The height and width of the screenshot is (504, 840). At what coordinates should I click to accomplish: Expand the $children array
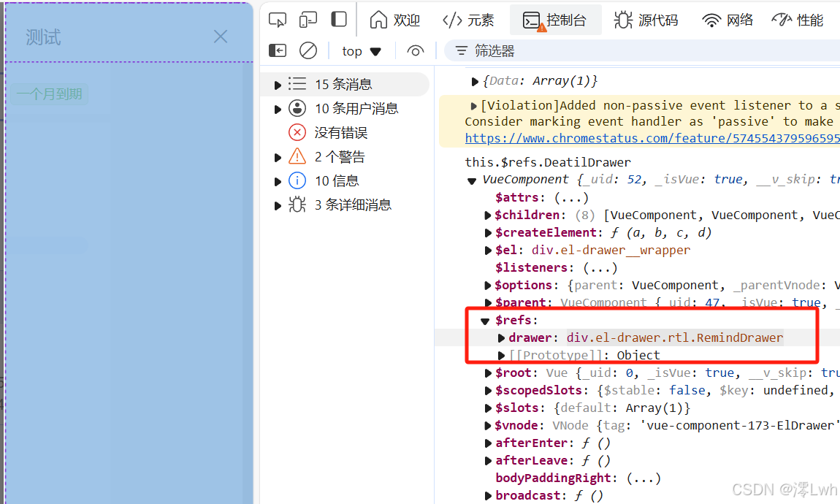pyautogui.click(x=489, y=215)
